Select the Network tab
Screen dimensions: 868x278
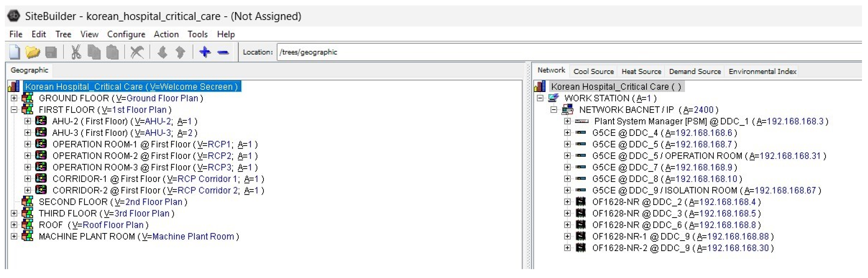pyautogui.click(x=551, y=70)
